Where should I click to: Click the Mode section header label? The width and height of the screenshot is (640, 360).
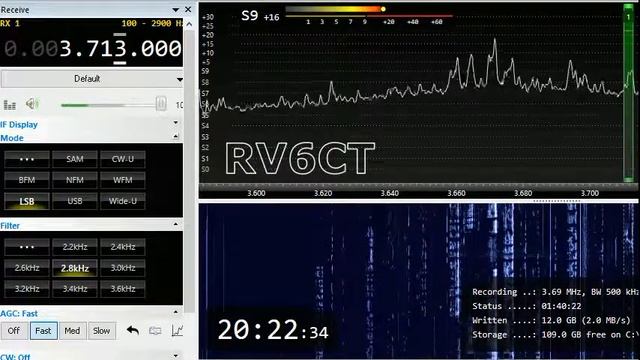tap(12, 138)
